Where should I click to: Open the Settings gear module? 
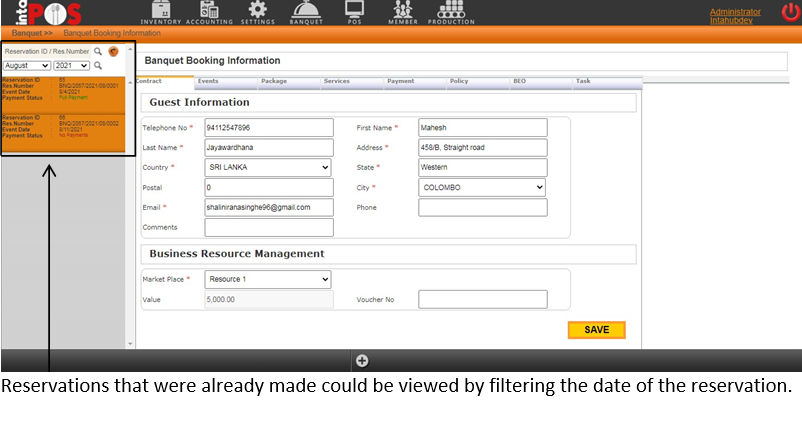(257, 12)
